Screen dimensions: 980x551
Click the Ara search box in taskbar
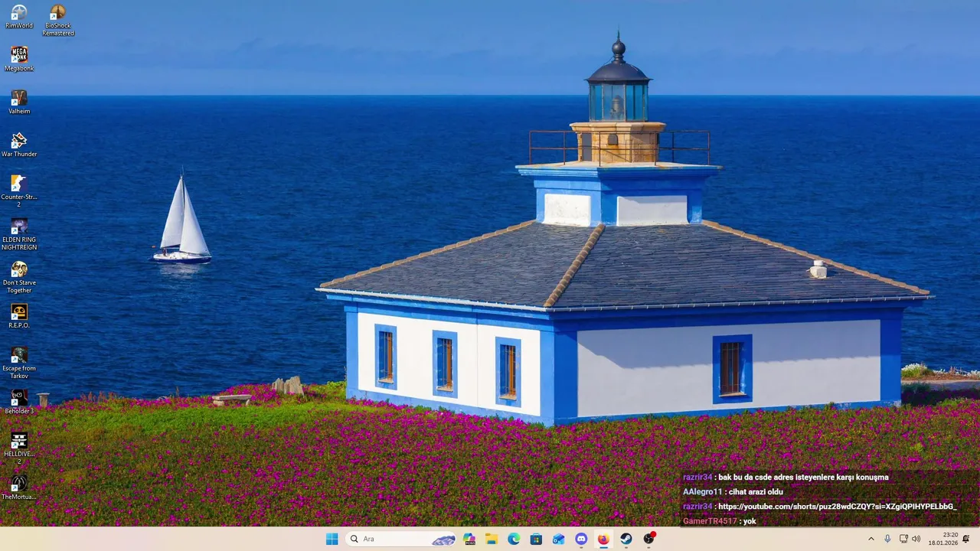402,539
